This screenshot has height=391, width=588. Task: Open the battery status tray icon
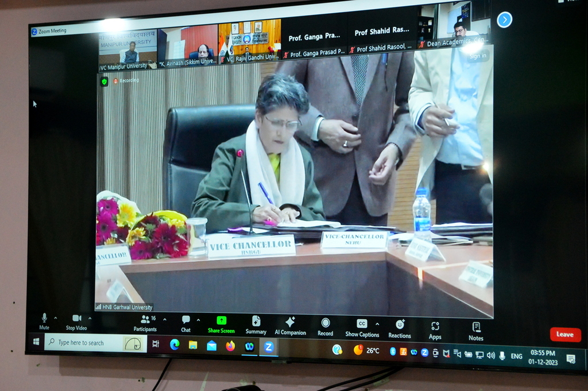coord(469,354)
